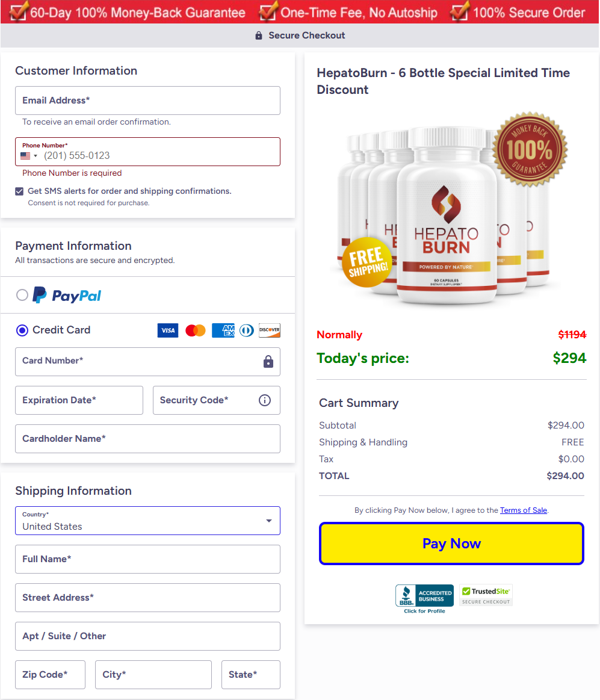
Task: Click the BBB Accredited Business badge
Action: (x=424, y=598)
